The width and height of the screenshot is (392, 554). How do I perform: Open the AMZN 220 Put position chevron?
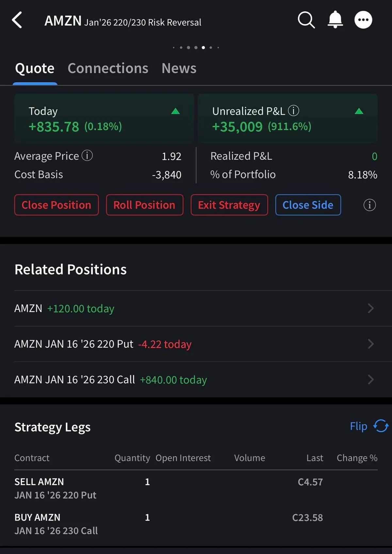[x=370, y=344]
